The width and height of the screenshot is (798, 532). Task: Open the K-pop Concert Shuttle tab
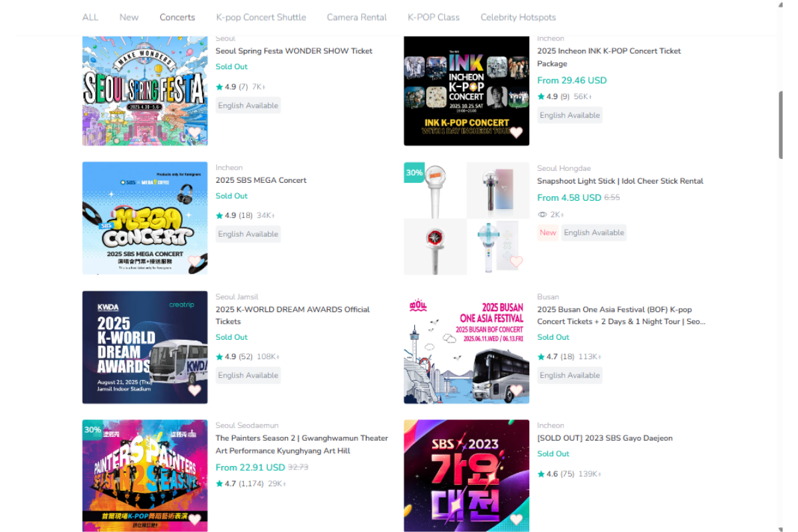(261, 17)
